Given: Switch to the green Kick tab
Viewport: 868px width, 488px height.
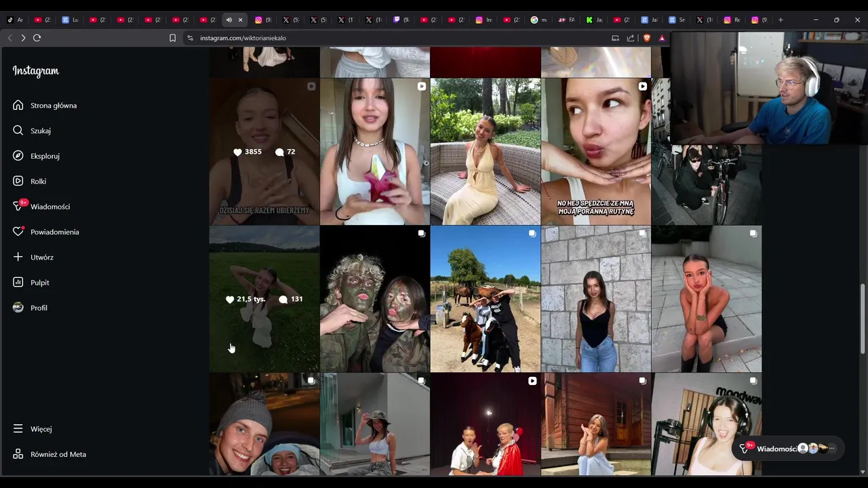Looking at the screenshot, I should pos(595,20).
